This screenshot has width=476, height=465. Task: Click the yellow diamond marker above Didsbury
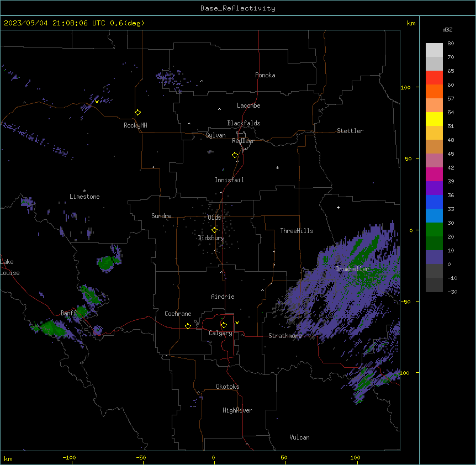point(214,230)
